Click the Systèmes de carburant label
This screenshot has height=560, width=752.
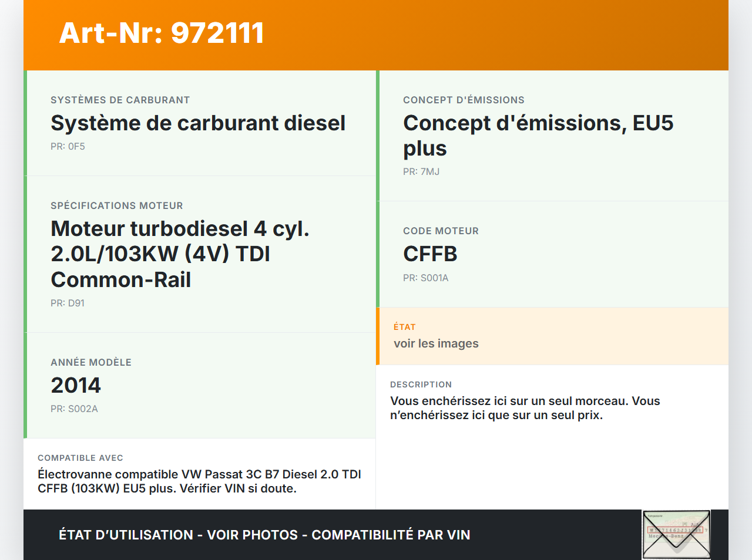[120, 100]
